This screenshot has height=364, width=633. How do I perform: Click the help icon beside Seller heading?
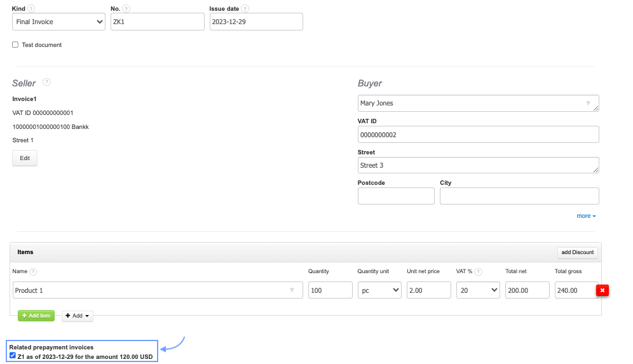46,82
